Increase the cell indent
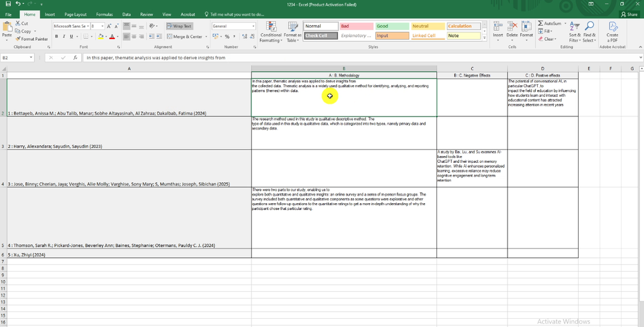 click(x=159, y=36)
